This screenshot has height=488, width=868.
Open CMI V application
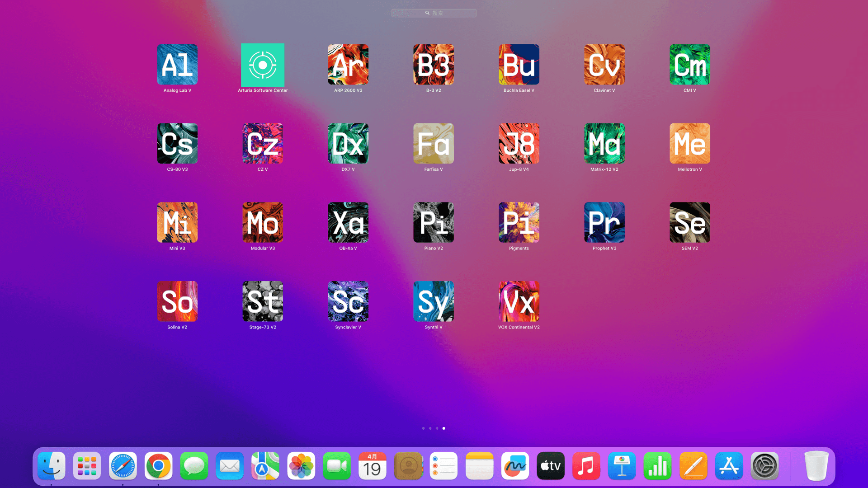pos(690,65)
